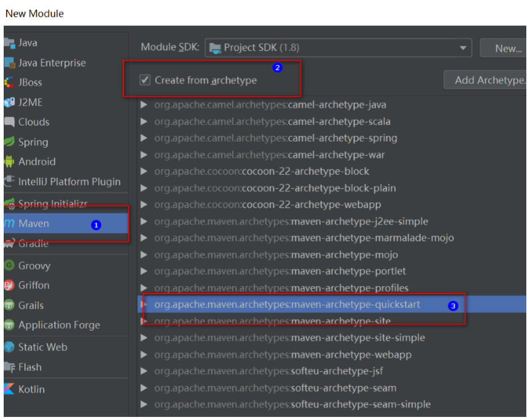Click the SDK folder icon in Module SDK box
530x420 pixels.
[x=215, y=49]
